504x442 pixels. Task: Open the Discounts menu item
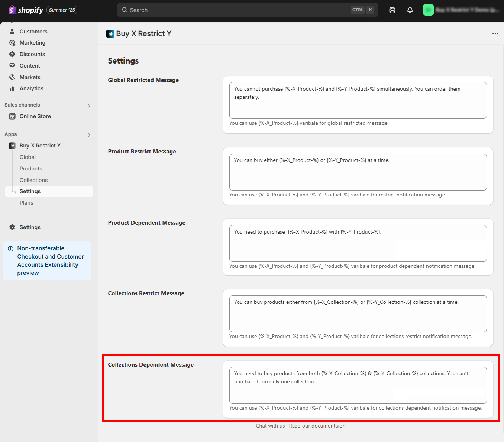click(x=32, y=54)
